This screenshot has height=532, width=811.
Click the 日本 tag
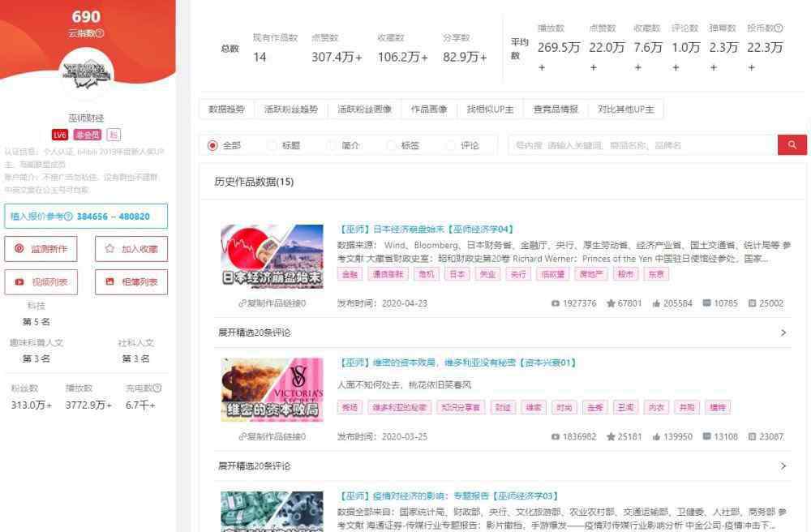point(457,274)
